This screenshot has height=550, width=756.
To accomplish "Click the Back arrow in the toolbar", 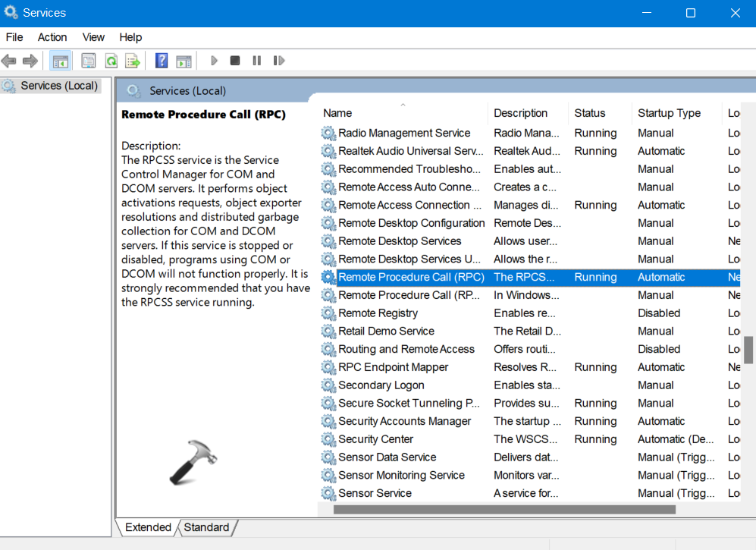I will click(9, 61).
